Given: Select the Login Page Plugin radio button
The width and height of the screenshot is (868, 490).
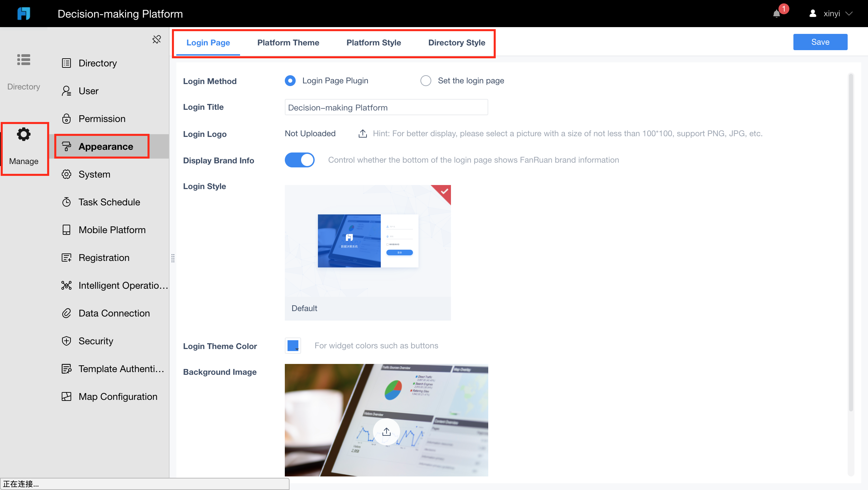Looking at the screenshot, I should click(x=290, y=81).
